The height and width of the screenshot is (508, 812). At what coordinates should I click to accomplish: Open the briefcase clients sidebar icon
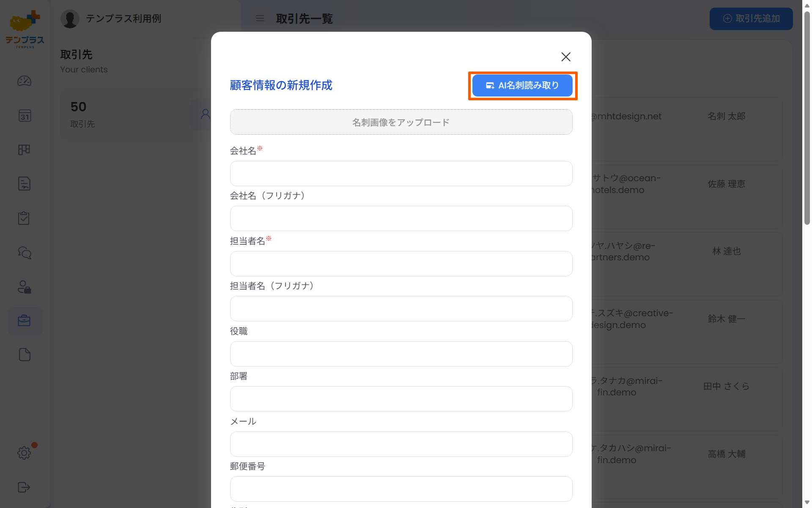(25, 321)
